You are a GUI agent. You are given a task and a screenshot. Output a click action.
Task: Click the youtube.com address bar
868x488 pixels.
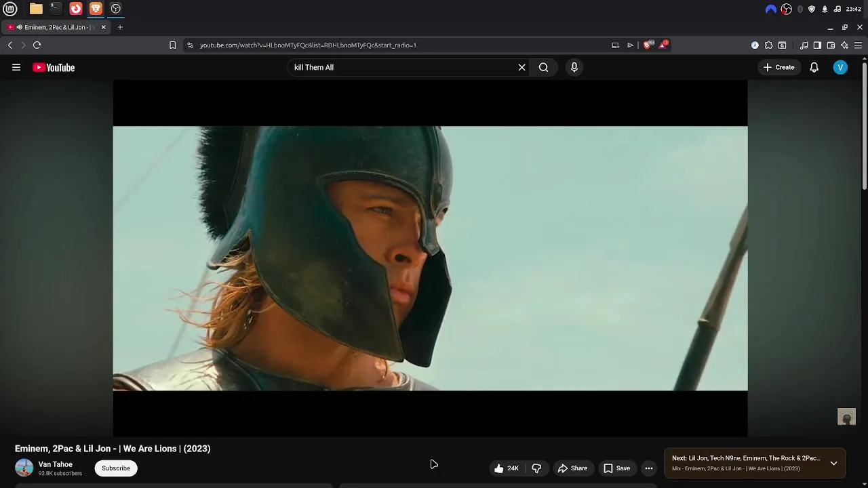400,45
